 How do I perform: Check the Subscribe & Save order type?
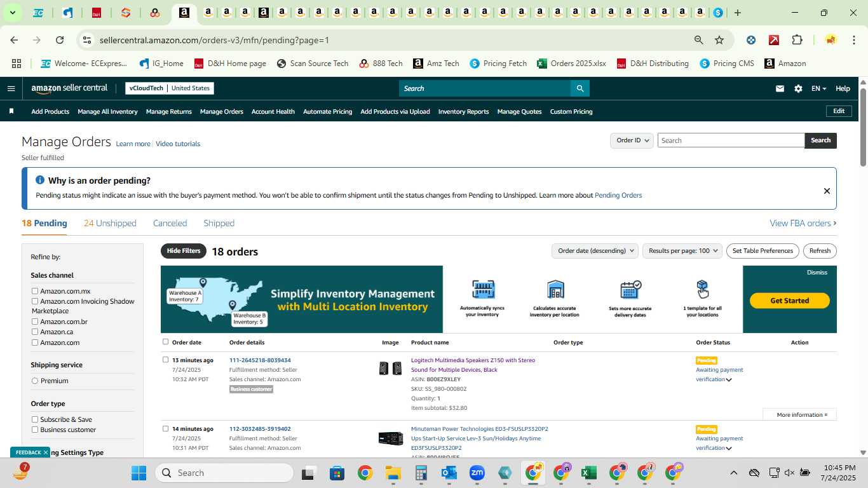click(35, 419)
